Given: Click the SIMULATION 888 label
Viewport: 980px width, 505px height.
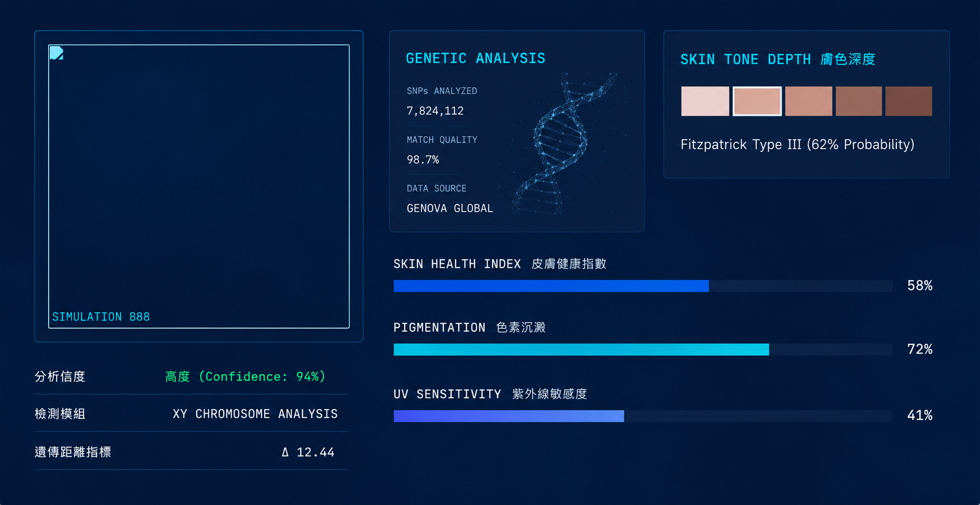Looking at the screenshot, I should tap(101, 317).
